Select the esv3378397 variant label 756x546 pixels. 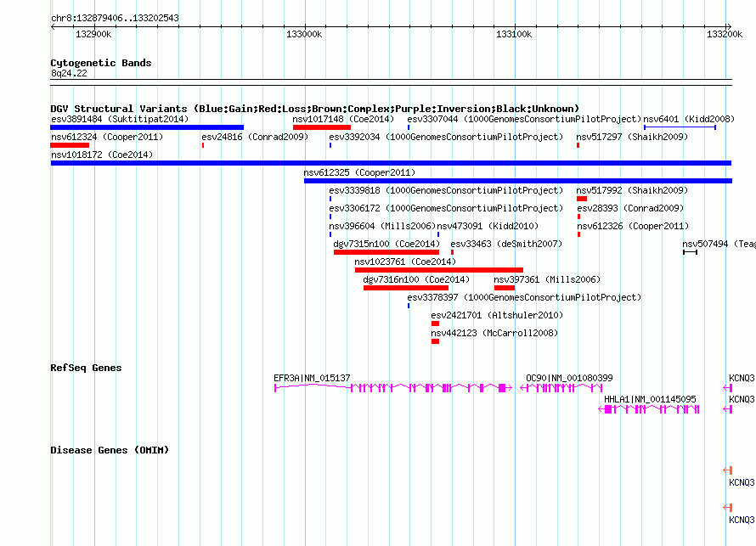coord(524,297)
